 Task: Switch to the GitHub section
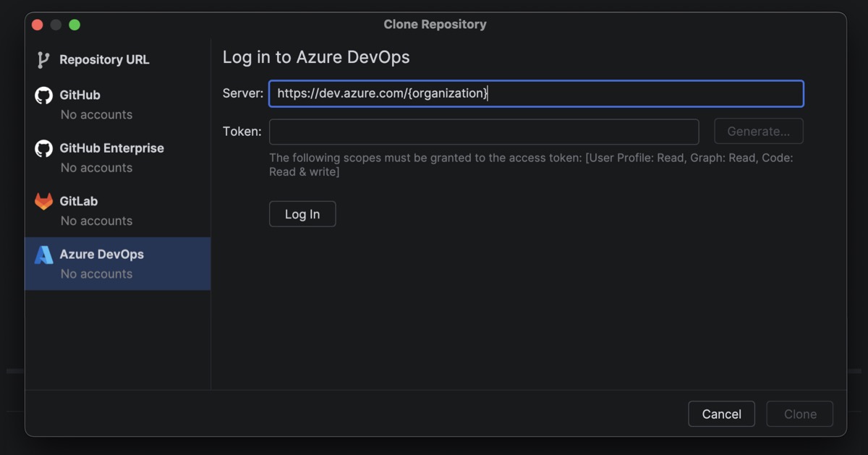(80, 95)
